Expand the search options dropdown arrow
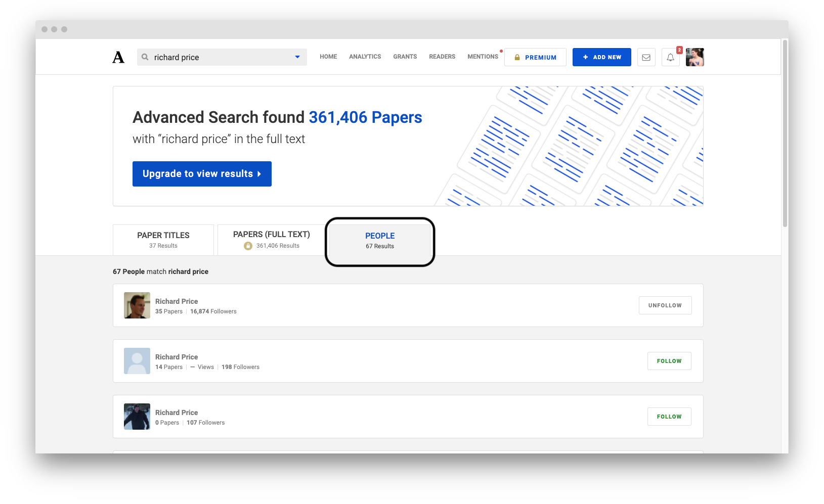The image size is (824, 504). click(x=297, y=57)
